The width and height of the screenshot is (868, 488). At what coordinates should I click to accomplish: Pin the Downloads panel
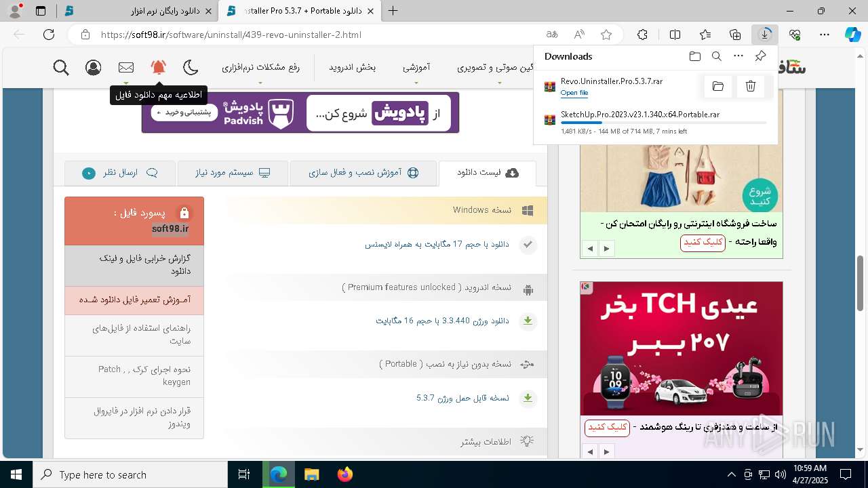(x=761, y=56)
